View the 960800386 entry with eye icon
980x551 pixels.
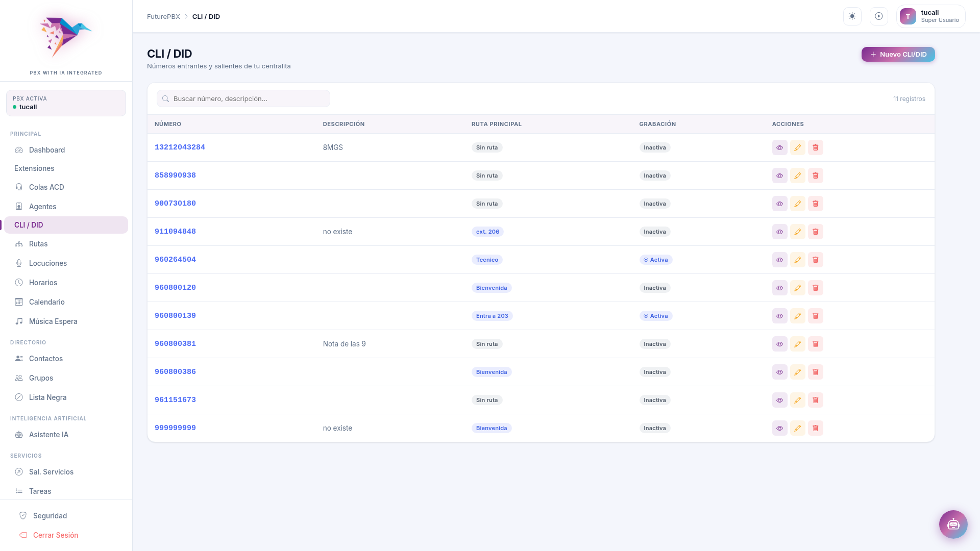779,372
